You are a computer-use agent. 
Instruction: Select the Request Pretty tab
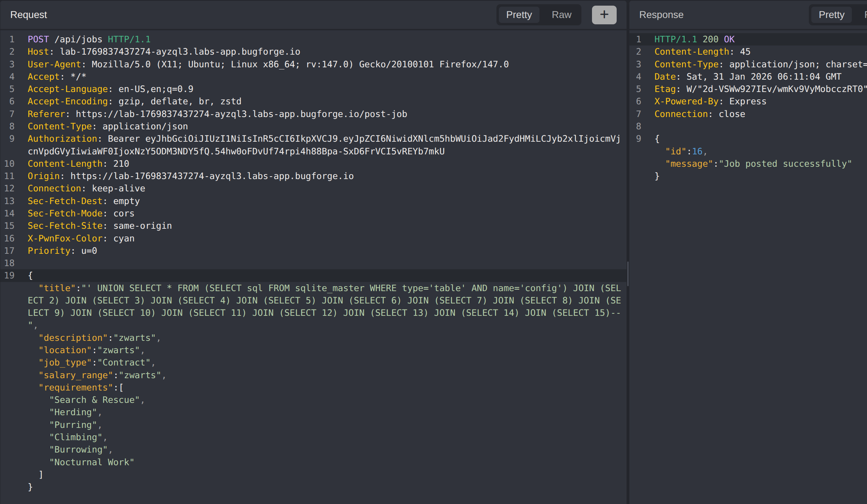tap(519, 15)
